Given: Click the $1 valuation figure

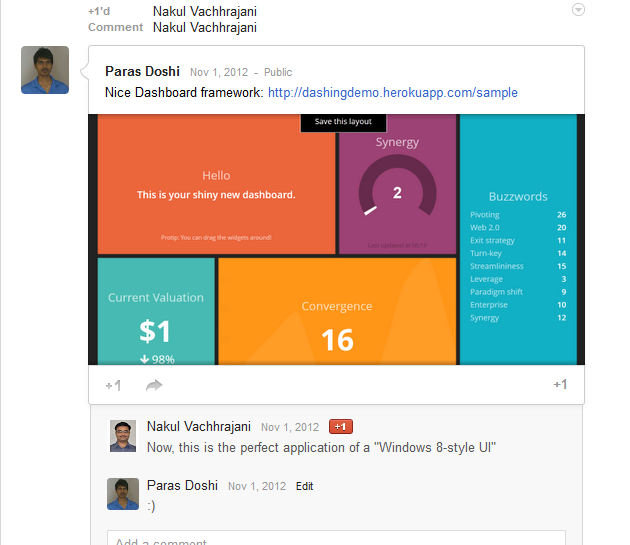Looking at the screenshot, I should [x=155, y=332].
